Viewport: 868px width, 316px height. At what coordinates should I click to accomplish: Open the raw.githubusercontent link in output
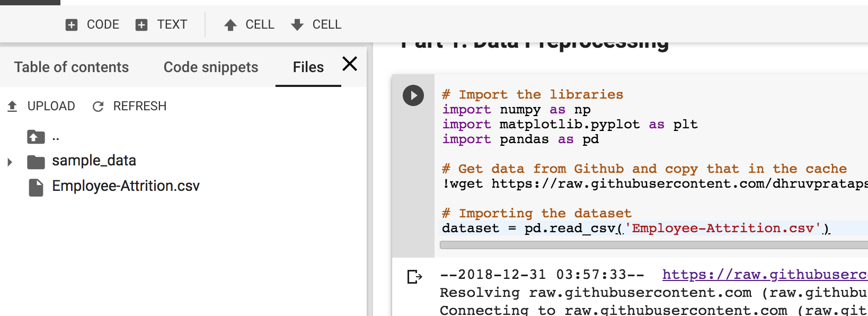(x=765, y=275)
